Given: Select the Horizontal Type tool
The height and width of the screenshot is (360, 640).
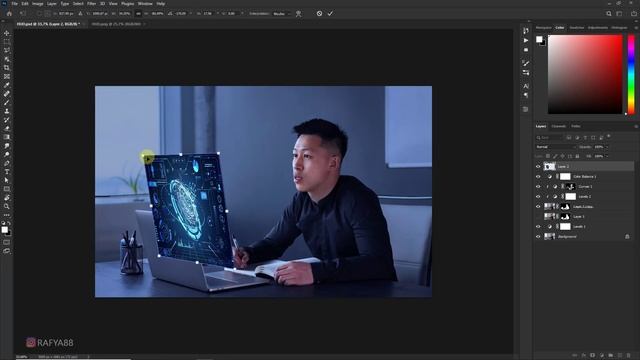Looking at the screenshot, I should coord(7,172).
